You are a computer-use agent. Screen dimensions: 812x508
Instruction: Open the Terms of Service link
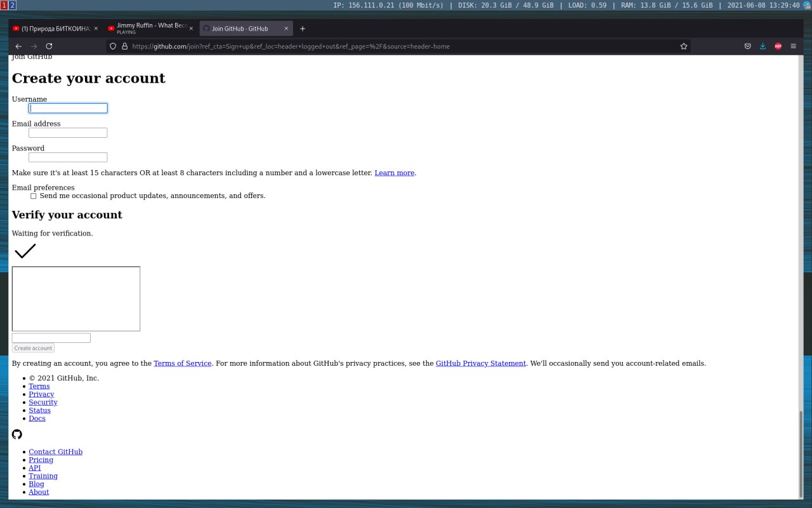[x=183, y=363]
